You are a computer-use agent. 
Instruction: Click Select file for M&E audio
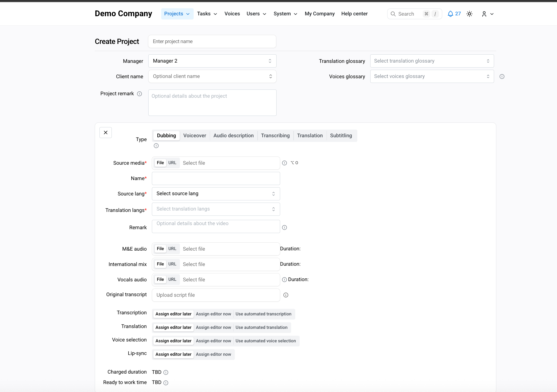coord(194,249)
